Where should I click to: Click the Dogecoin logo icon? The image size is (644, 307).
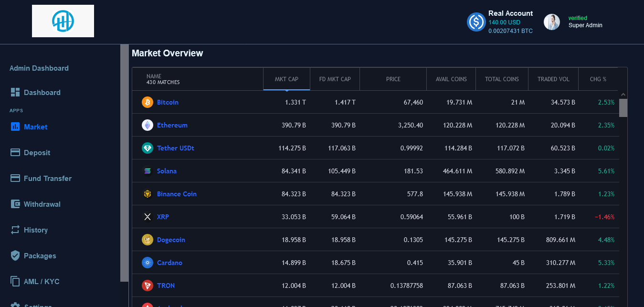(x=148, y=240)
